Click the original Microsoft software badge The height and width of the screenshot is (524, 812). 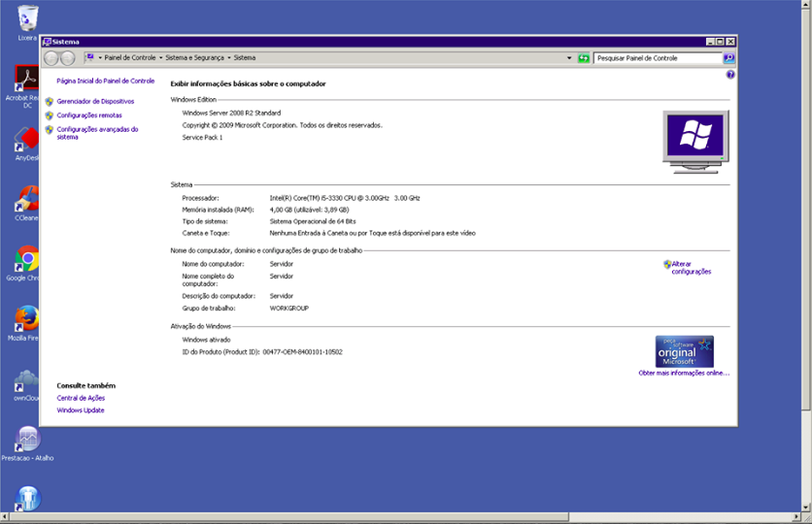tap(685, 351)
